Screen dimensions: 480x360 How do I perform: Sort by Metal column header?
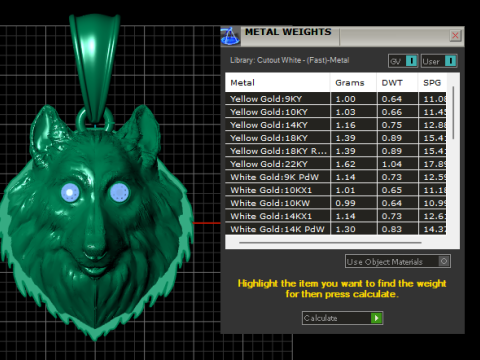pyautogui.click(x=278, y=83)
